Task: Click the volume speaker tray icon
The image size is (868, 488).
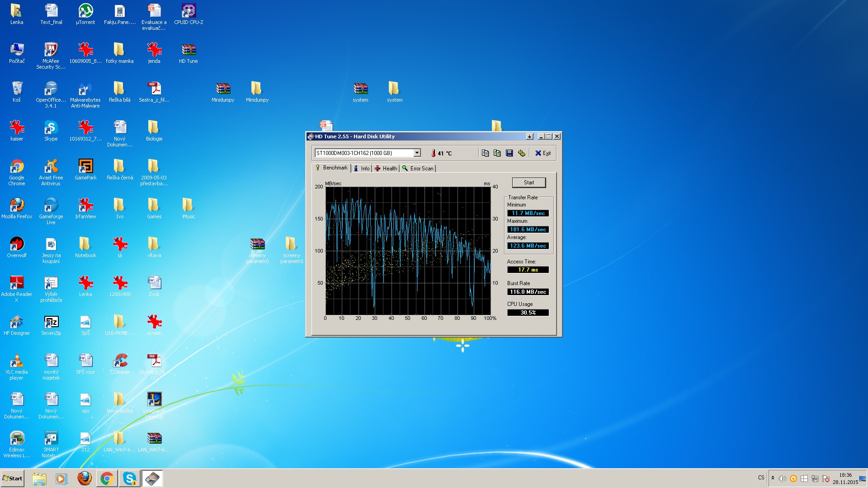Action: 782,479
